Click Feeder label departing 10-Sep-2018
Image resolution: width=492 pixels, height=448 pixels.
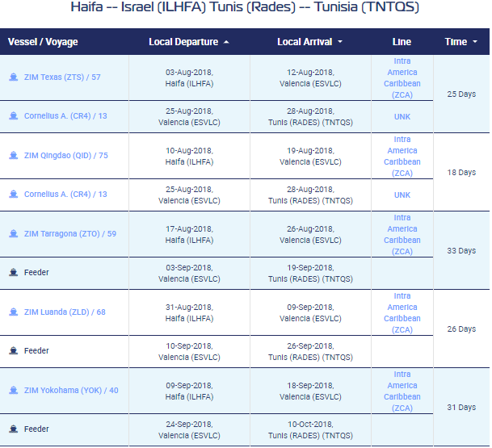pyautogui.click(x=36, y=350)
